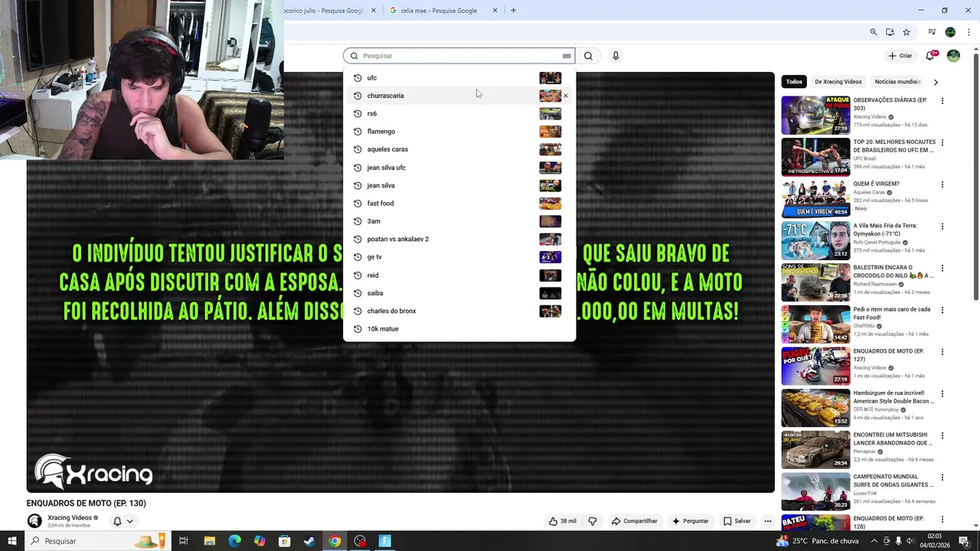The image size is (980, 551).
Task: Open the on-screen keyboard icon in search box
Action: tap(567, 56)
